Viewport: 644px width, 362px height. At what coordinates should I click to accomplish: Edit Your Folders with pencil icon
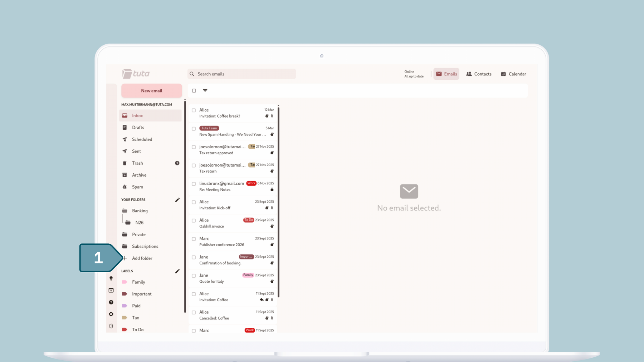coord(177,200)
